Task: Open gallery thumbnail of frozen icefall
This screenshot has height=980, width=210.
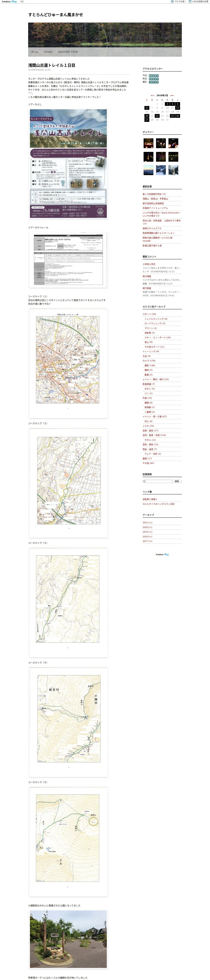Action: tap(173, 170)
